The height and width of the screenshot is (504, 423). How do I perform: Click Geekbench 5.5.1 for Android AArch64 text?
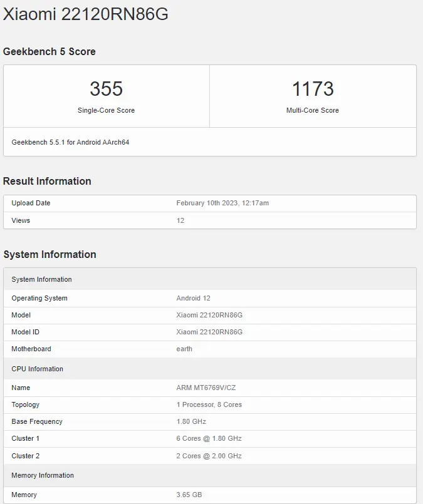tap(70, 142)
